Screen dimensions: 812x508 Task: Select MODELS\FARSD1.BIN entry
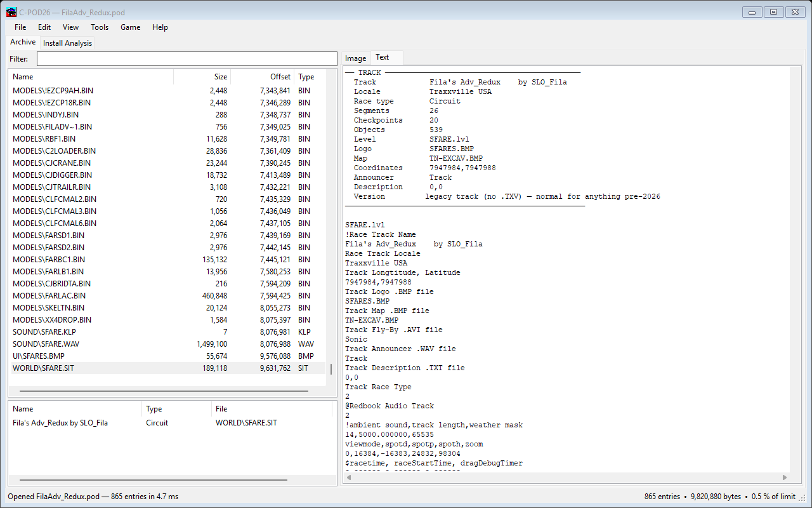(x=167, y=236)
